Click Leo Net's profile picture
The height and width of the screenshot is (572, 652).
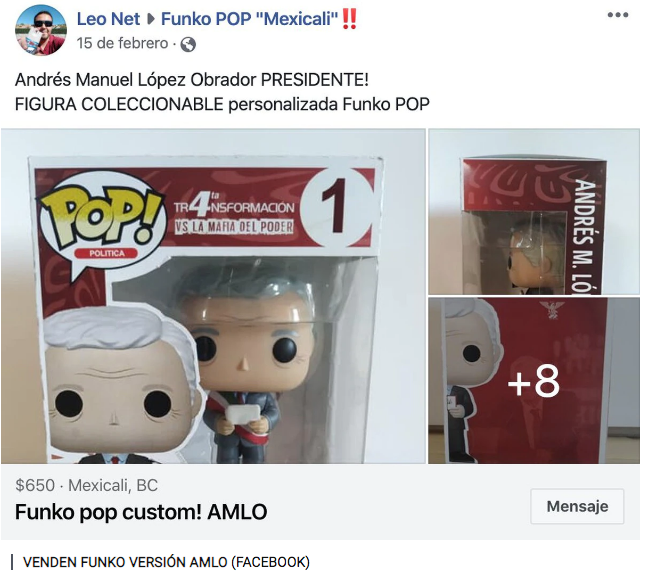tap(41, 30)
